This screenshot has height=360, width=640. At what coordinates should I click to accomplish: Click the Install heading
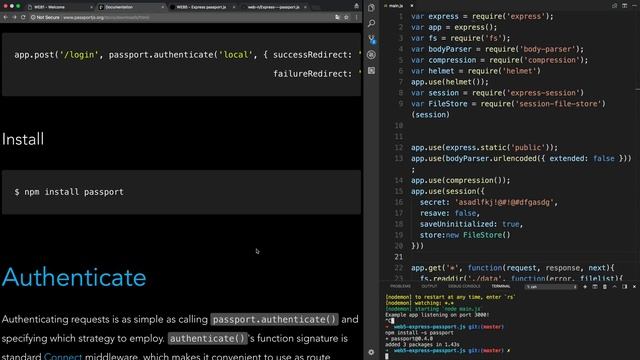coord(23,139)
